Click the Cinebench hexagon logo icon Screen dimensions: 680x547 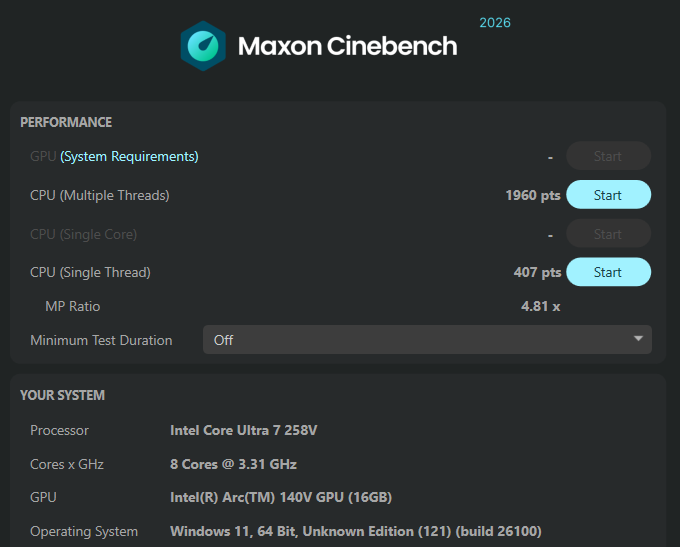[x=203, y=46]
